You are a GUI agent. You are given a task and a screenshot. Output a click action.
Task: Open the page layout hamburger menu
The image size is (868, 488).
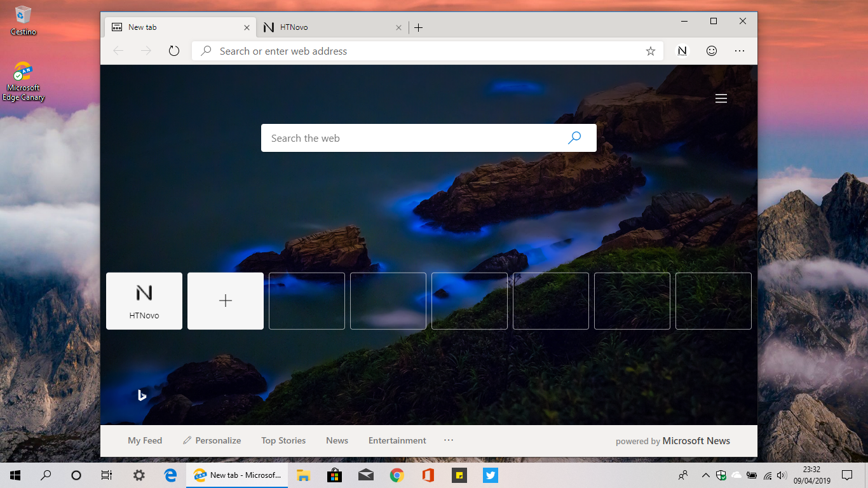point(721,98)
